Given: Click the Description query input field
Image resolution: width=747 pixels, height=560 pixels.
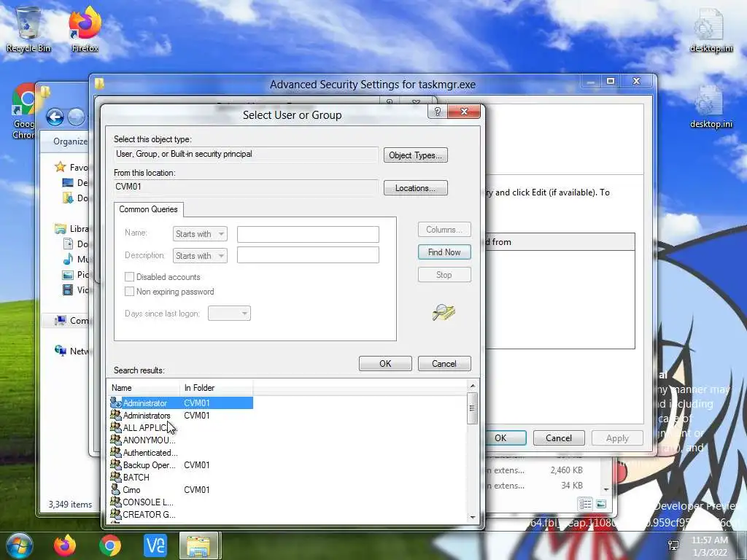Looking at the screenshot, I should click(x=309, y=255).
